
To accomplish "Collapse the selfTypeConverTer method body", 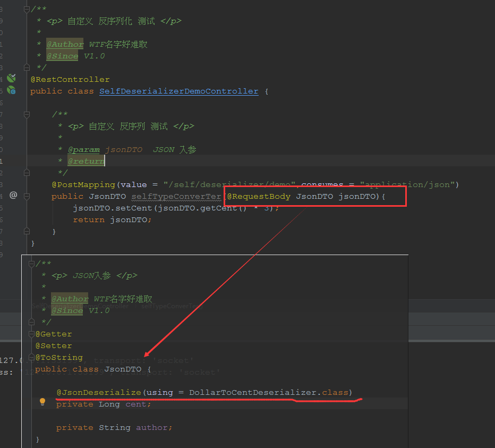I will pos(27,197).
